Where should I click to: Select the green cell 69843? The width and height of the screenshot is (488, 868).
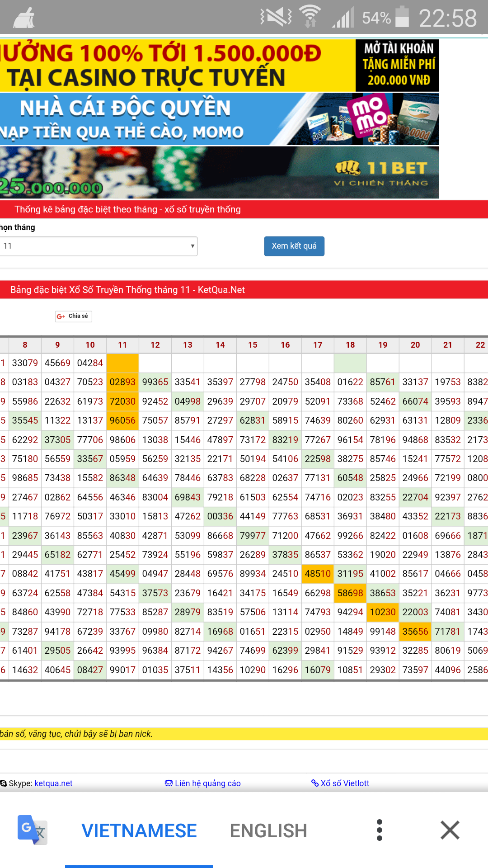[x=188, y=497]
